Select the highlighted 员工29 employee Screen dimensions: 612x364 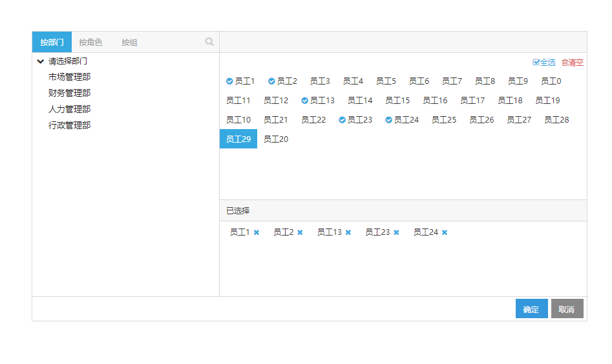(x=238, y=139)
